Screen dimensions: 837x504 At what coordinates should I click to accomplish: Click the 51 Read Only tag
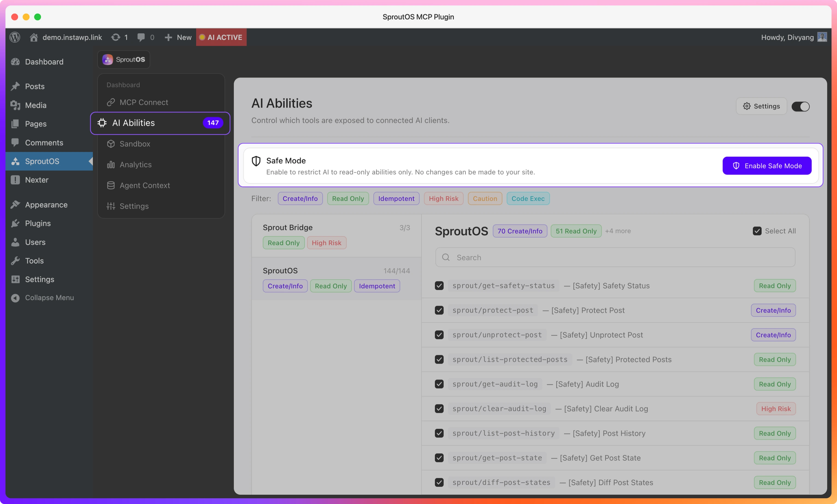point(576,231)
